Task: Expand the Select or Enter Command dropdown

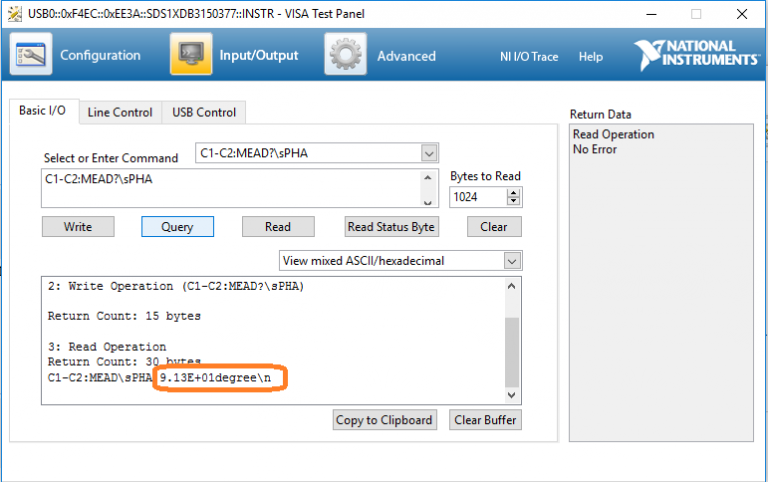Action: coord(429,154)
